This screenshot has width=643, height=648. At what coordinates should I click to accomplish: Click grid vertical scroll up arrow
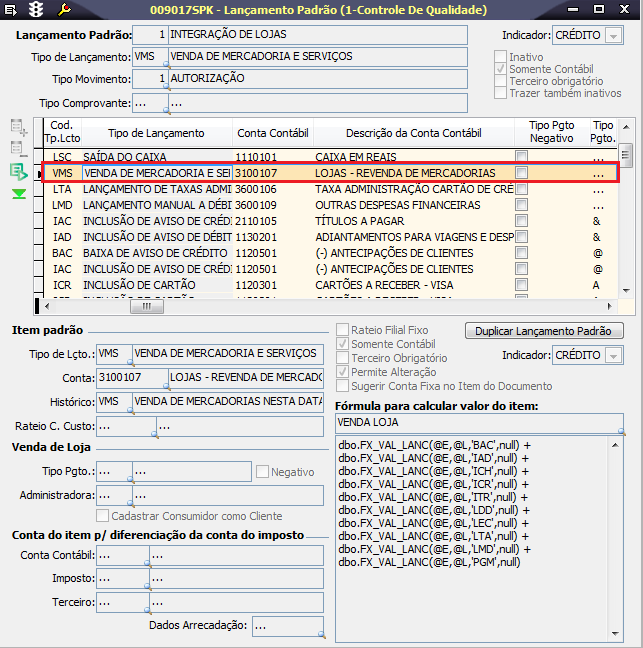pos(626,127)
